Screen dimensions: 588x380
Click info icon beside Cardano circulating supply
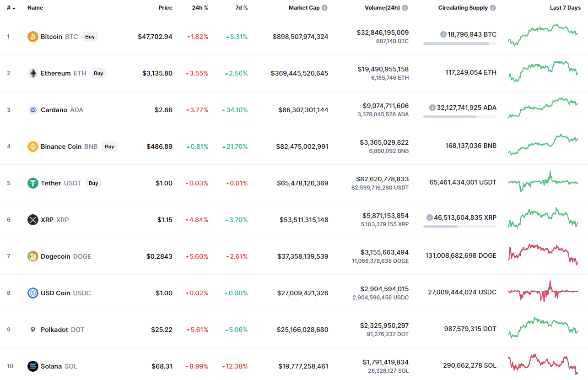(x=432, y=108)
